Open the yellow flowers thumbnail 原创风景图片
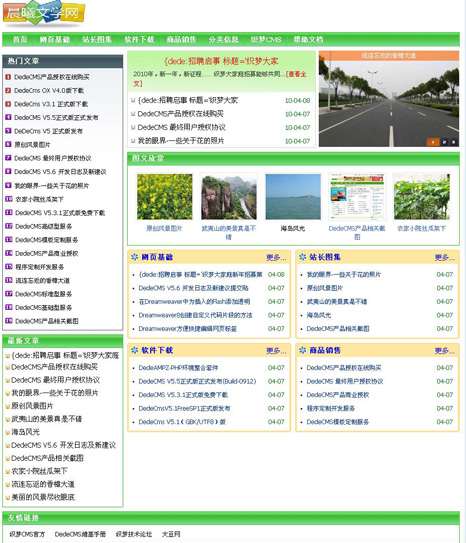 click(x=164, y=197)
